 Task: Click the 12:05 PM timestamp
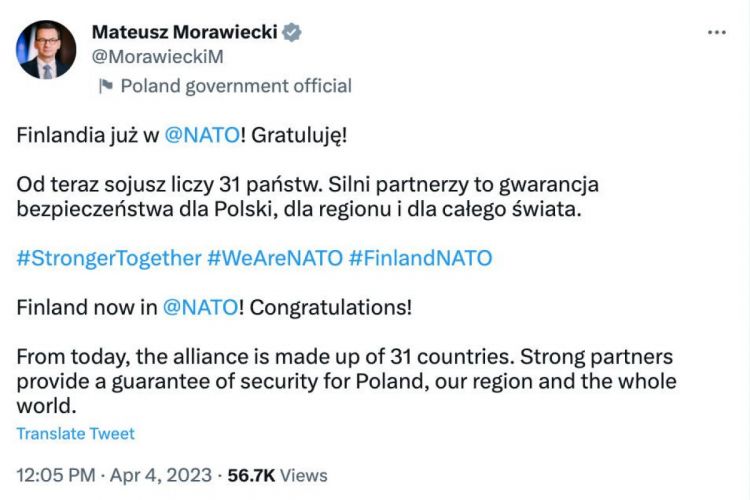pyautogui.click(x=54, y=475)
